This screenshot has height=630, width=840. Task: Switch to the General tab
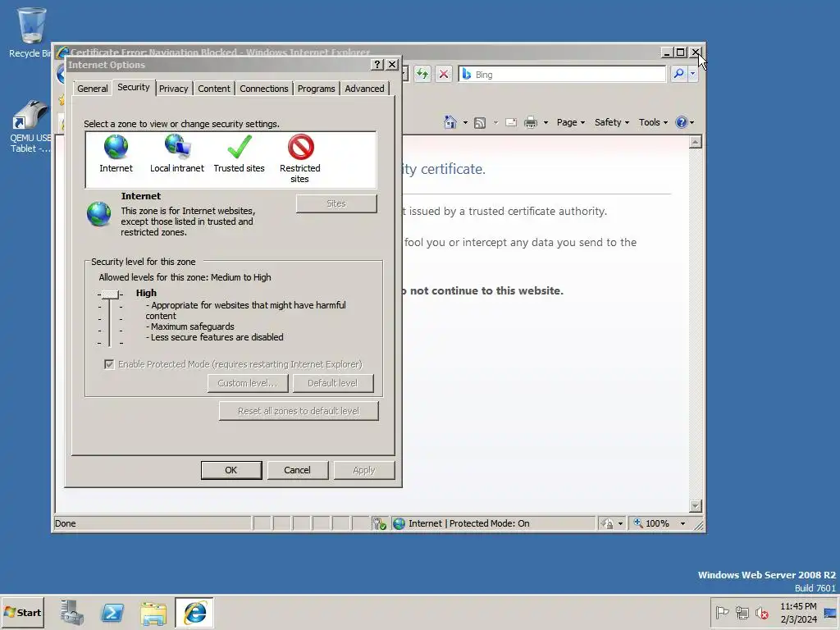(x=92, y=89)
